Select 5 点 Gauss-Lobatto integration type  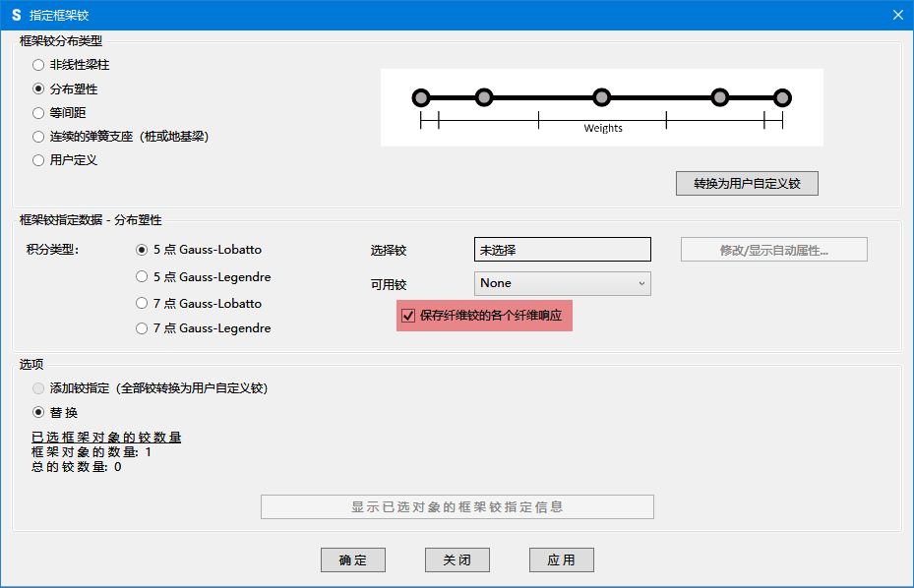[142, 250]
